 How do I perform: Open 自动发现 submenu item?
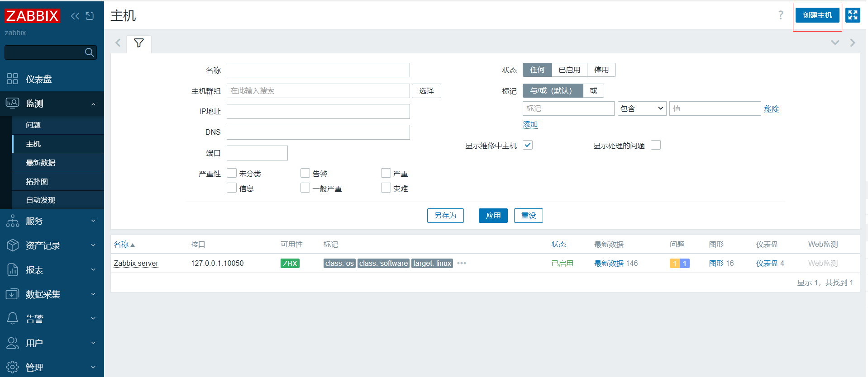[x=58, y=200]
